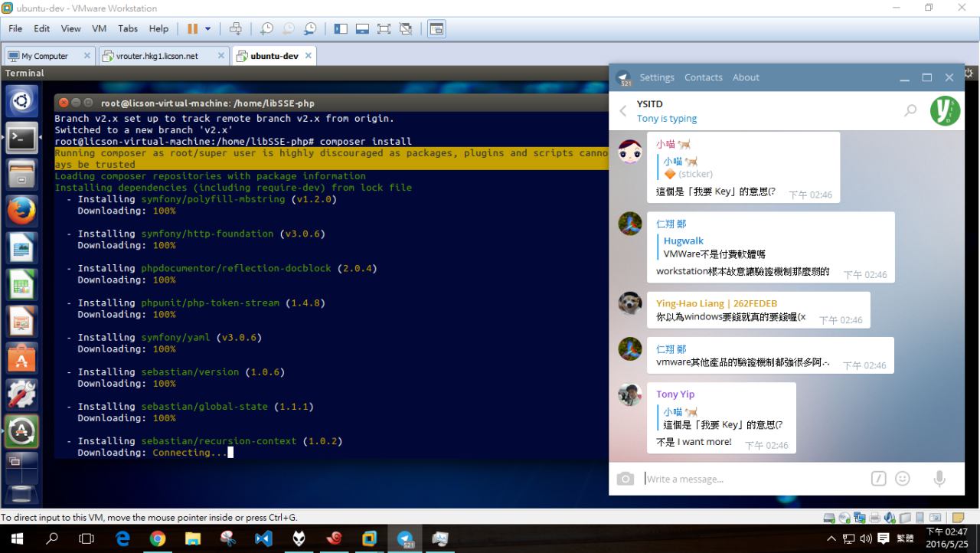Viewport: 980px width, 553px height.
Task: Click the Telegram microphone voice message icon
Action: [x=939, y=479]
